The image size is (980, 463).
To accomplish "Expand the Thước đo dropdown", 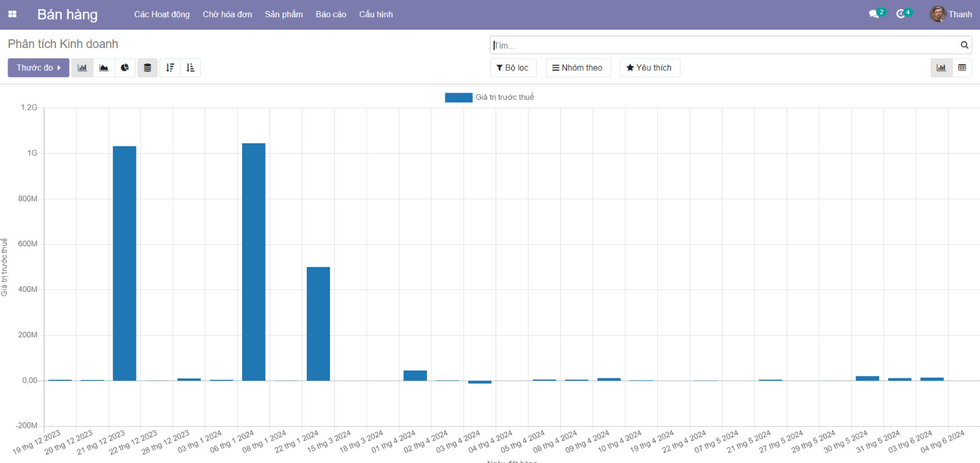I will pos(38,68).
